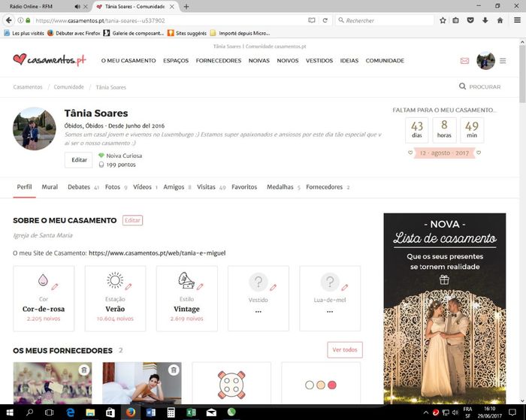This screenshot has height=420, width=526.
Task: Click the Procurar search icon
Action: (462, 87)
